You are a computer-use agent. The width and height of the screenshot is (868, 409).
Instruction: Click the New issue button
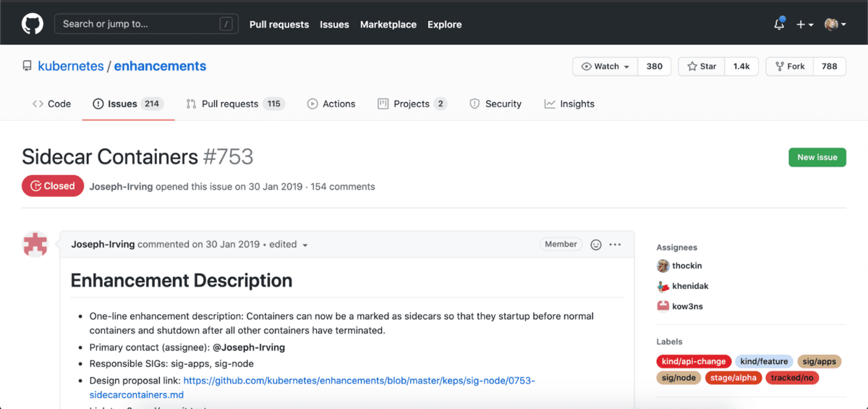coord(817,157)
